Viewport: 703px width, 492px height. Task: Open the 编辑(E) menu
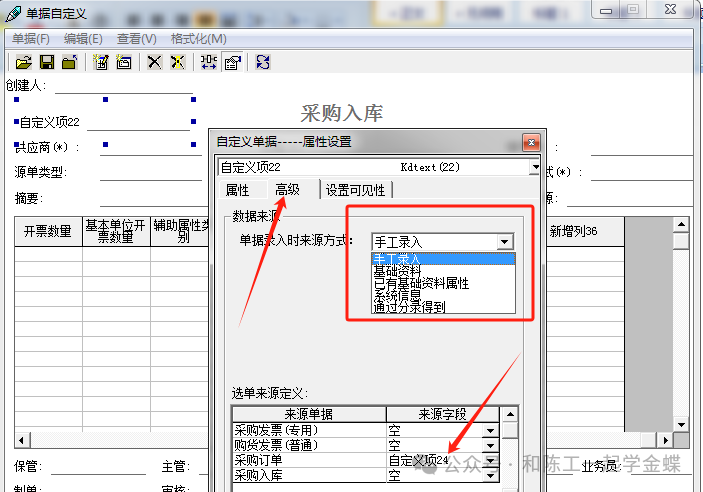tap(83, 39)
